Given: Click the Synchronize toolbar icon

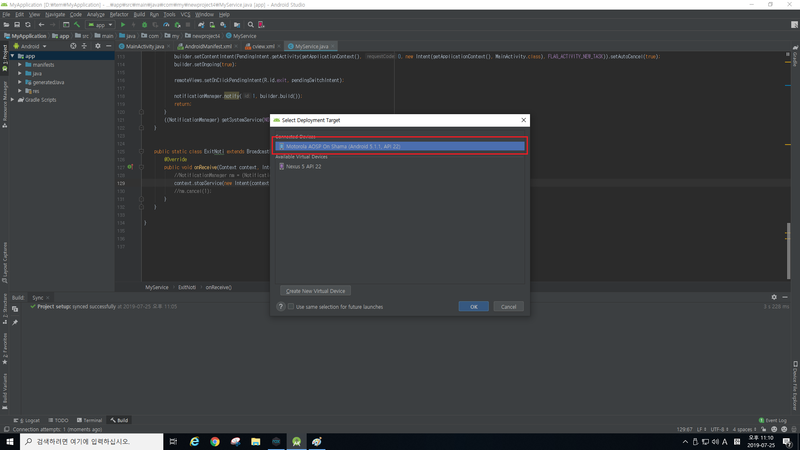Looking at the screenshot, I should 28,24.
